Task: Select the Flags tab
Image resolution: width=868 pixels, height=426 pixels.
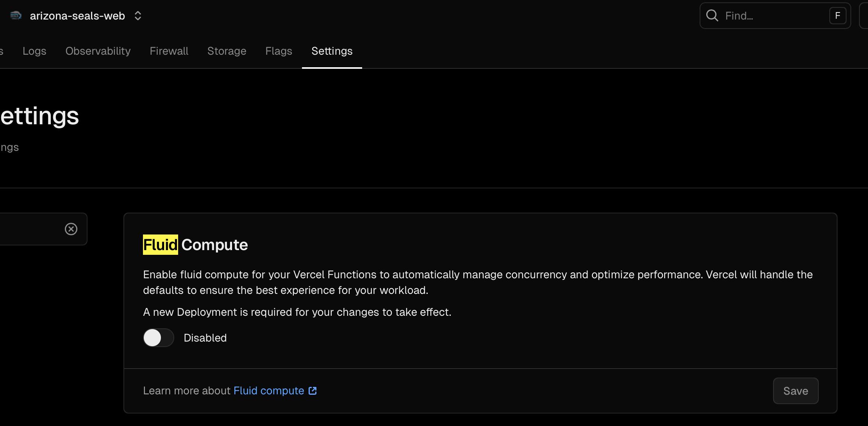Action: 279,51
